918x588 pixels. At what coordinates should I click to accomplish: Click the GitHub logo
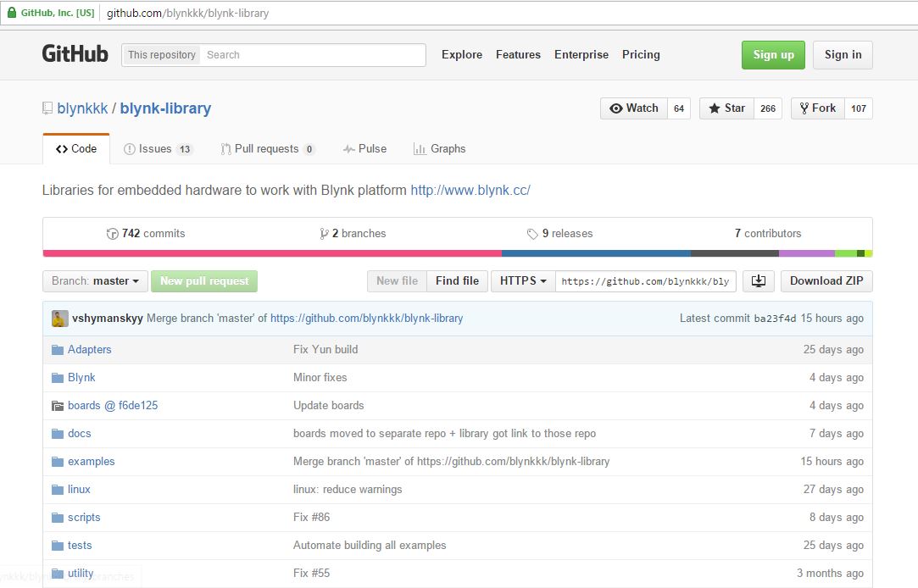pos(75,53)
